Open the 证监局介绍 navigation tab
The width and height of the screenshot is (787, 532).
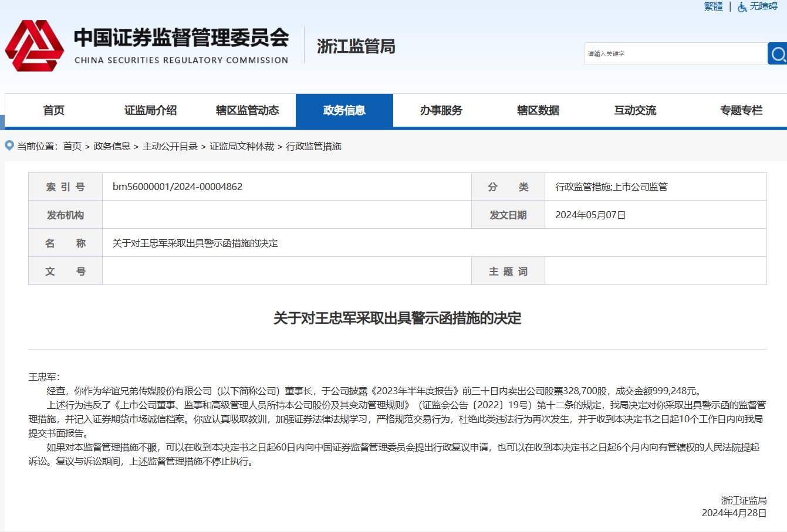(x=150, y=110)
